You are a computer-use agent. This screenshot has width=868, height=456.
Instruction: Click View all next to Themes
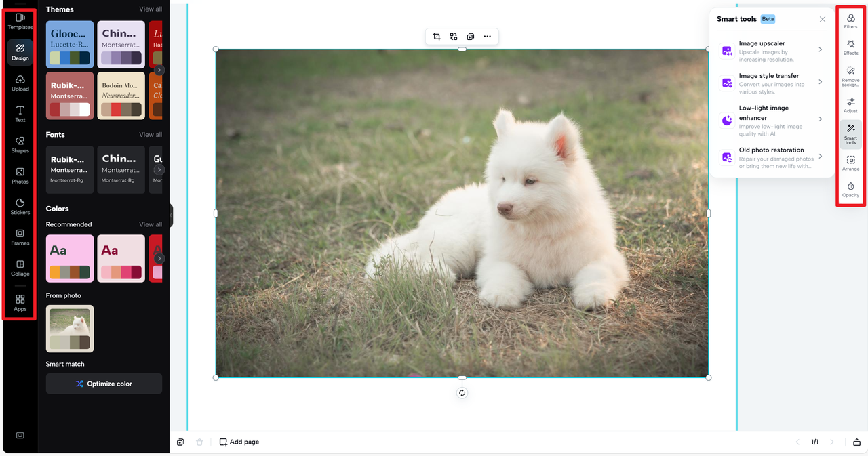pyautogui.click(x=151, y=9)
